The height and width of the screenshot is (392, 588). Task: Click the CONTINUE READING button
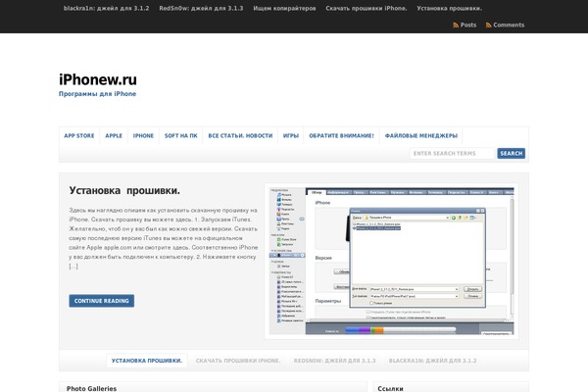click(102, 301)
